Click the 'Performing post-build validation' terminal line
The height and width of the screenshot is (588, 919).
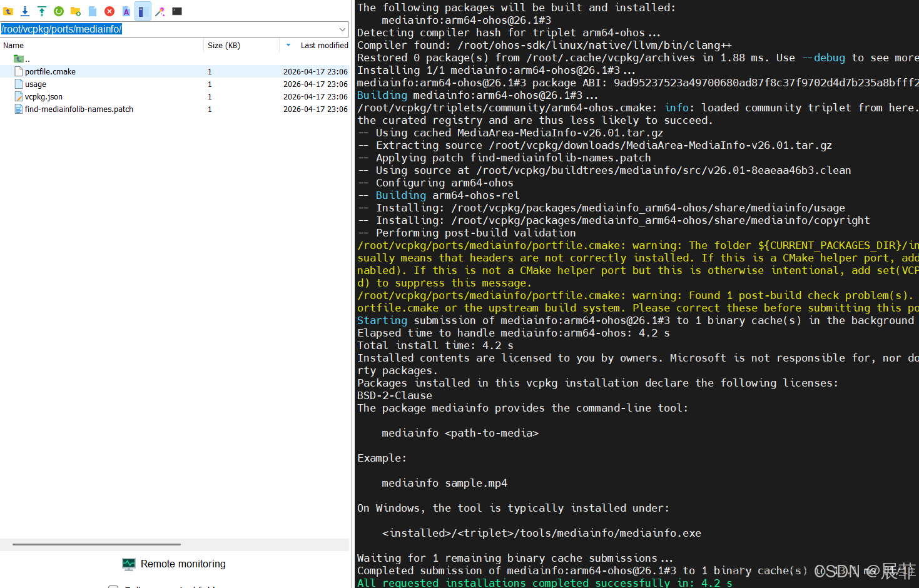coord(467,233)
